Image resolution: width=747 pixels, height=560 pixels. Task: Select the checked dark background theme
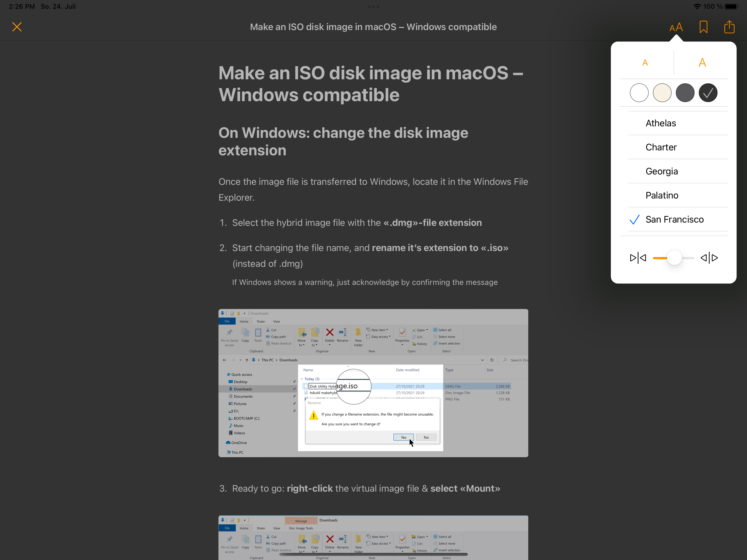coord(708,92)
